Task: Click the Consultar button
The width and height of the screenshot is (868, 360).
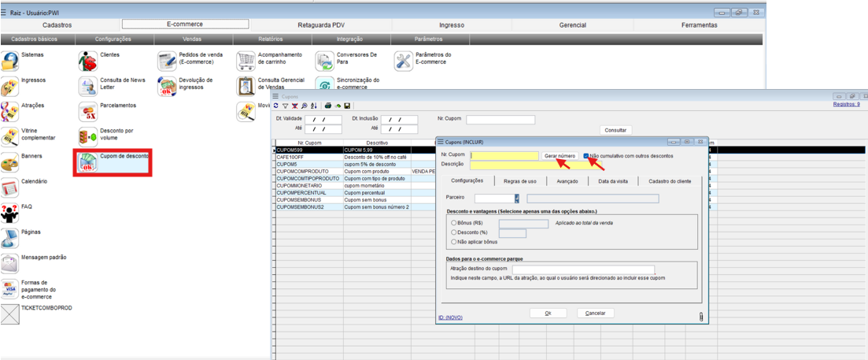Action: (x=615, y=130)
